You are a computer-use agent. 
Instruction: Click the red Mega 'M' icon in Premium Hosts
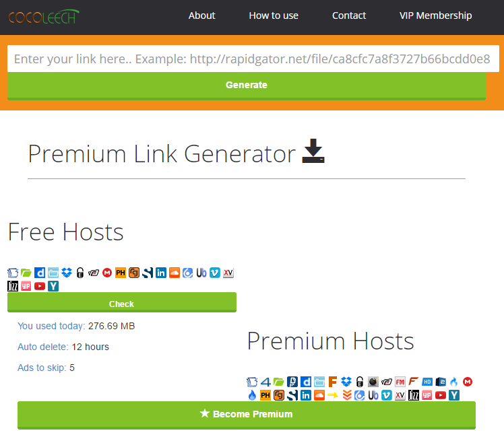coord(468,382)
